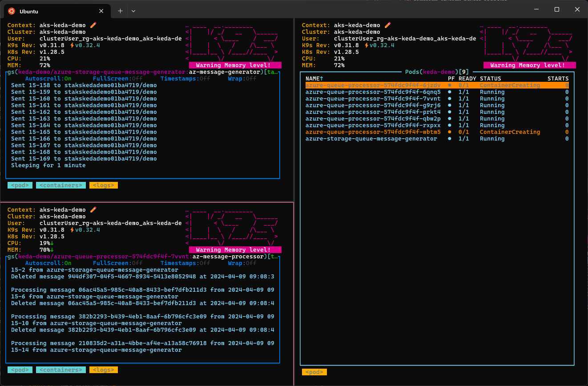Click the <logs> breadcrumb under the message-generator logs
Image resolution: width=588 pixels, height=386 pixels.
tap(104, 185)
